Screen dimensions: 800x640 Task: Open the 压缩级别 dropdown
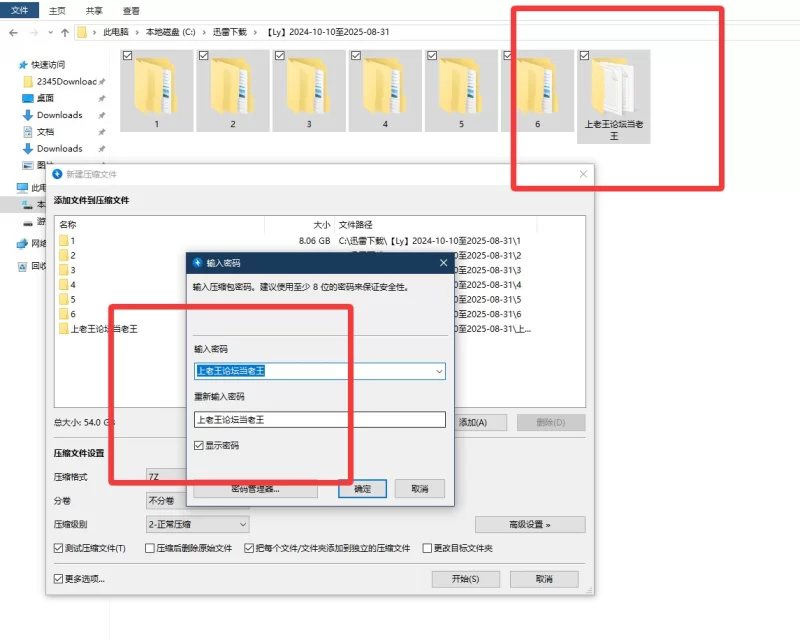tap(197, 524)
